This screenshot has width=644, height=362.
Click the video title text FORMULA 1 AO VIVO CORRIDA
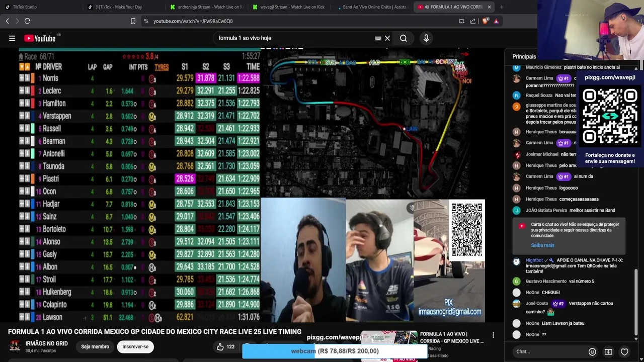(x=154, y=332)
